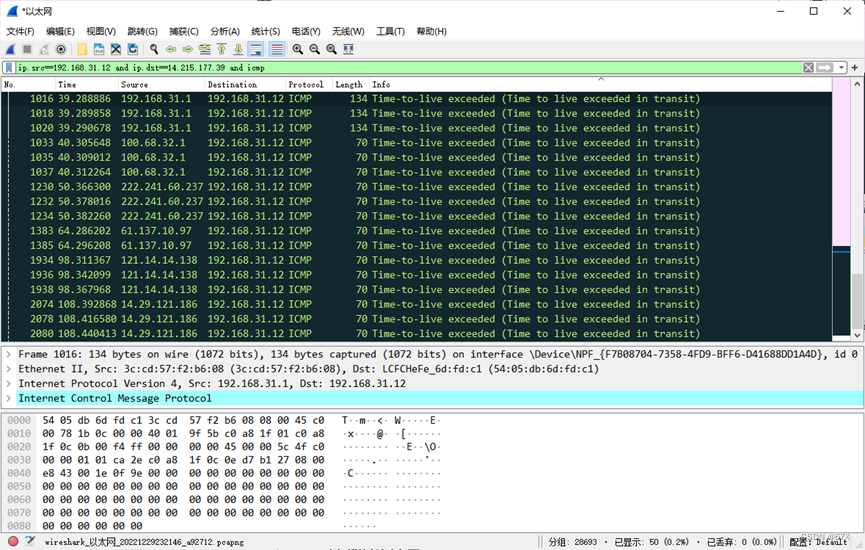The width and height of the screenshot is (865, 550).
Task: Jump to the last packet
Action: click(238, 50)
